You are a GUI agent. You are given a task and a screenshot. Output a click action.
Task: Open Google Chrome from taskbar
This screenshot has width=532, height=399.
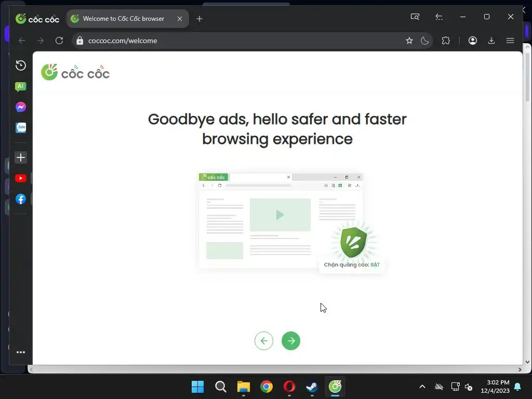[267, 387]
